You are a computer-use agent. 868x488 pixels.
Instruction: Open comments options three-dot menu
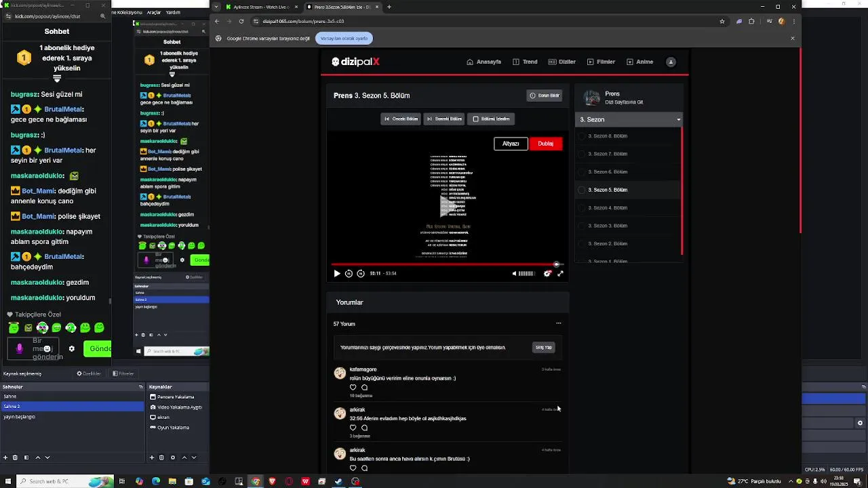point(559,323)
